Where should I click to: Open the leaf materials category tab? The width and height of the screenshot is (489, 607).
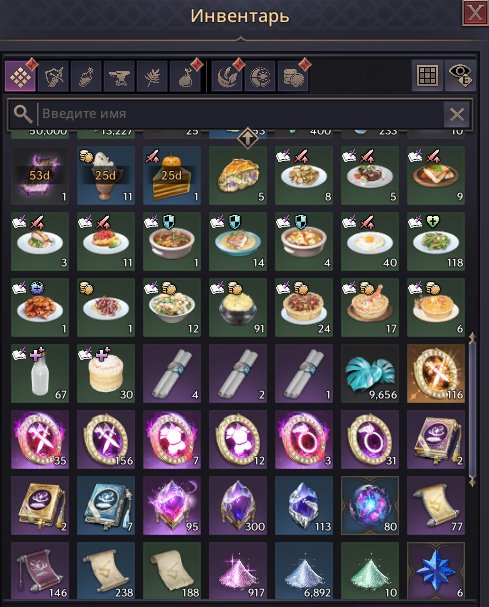pos(152,76)
